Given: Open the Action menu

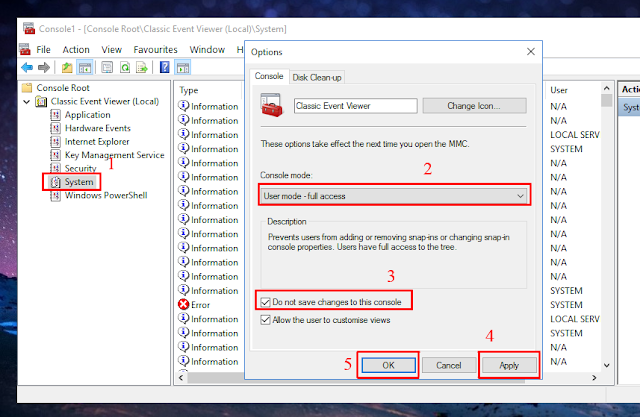Looking at the screenshot, I should 76,50.
